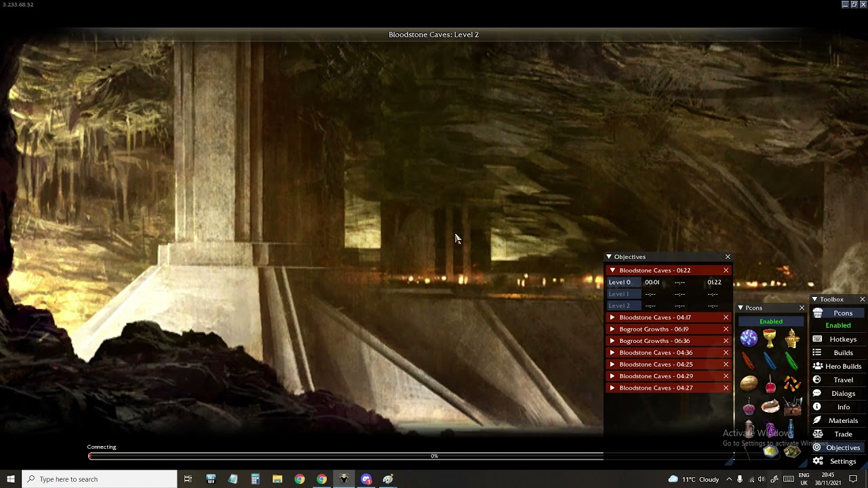Delete the Bloodstone Caves - 04:36 run
This screenshot has height=488, width=868.
(x=726, y=352)
